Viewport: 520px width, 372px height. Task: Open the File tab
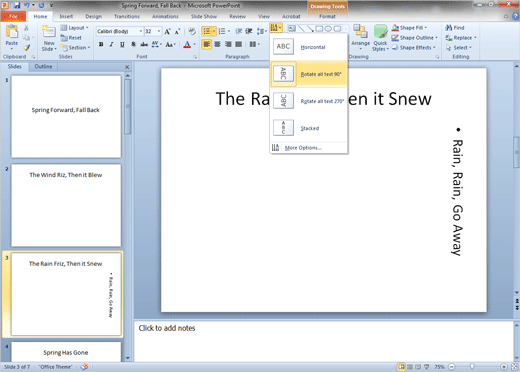[x=13, y=16]
